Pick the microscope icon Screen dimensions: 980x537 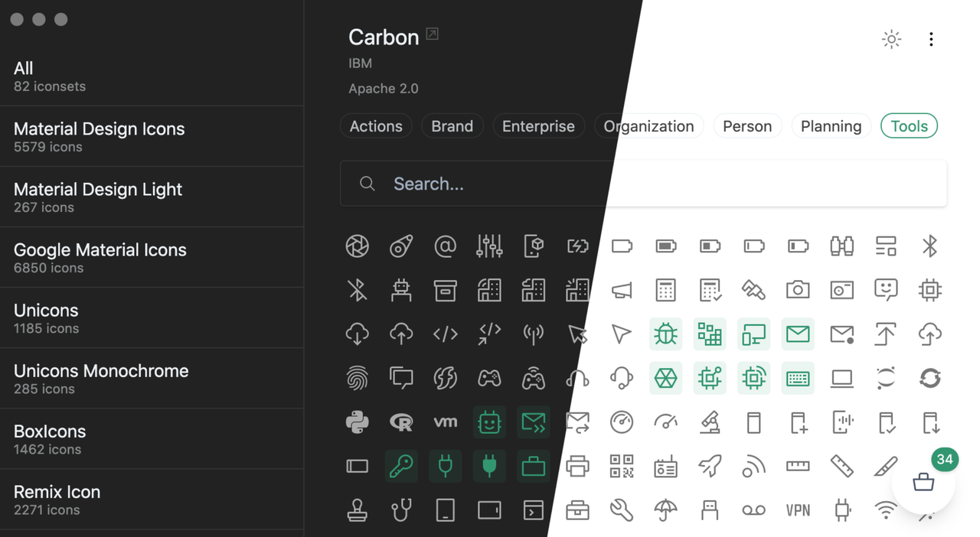(x=710, y=422)
